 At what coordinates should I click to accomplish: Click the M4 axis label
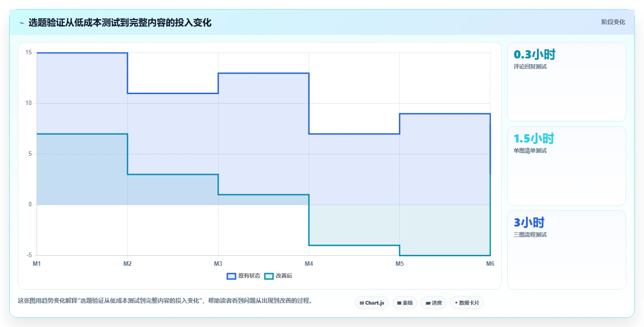pos(309,264)
